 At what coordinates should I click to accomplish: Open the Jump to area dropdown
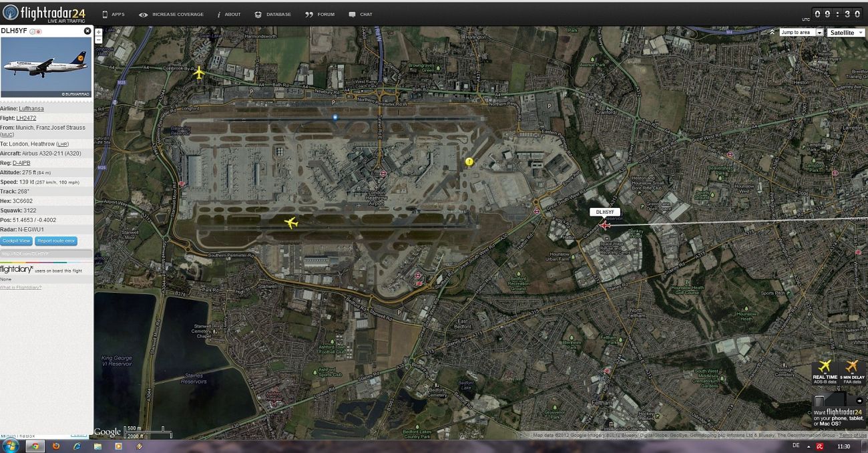click(x=801, y=33)
